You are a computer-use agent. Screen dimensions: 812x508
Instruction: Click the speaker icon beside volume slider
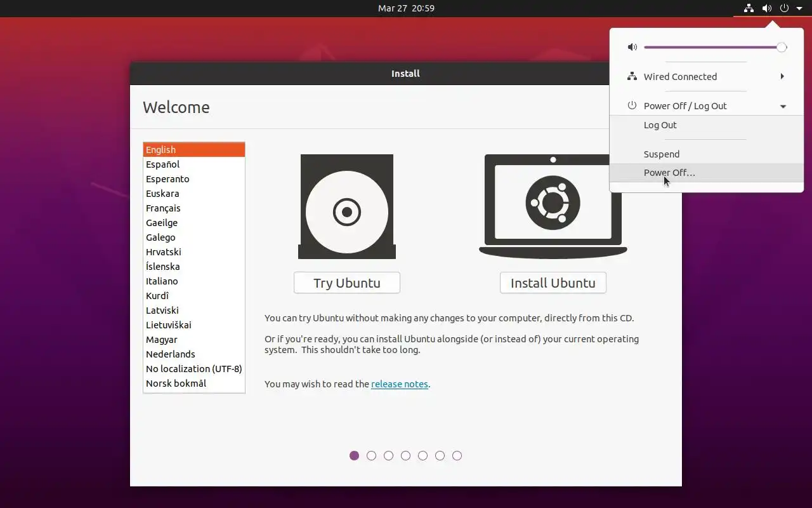coord(632,47)
